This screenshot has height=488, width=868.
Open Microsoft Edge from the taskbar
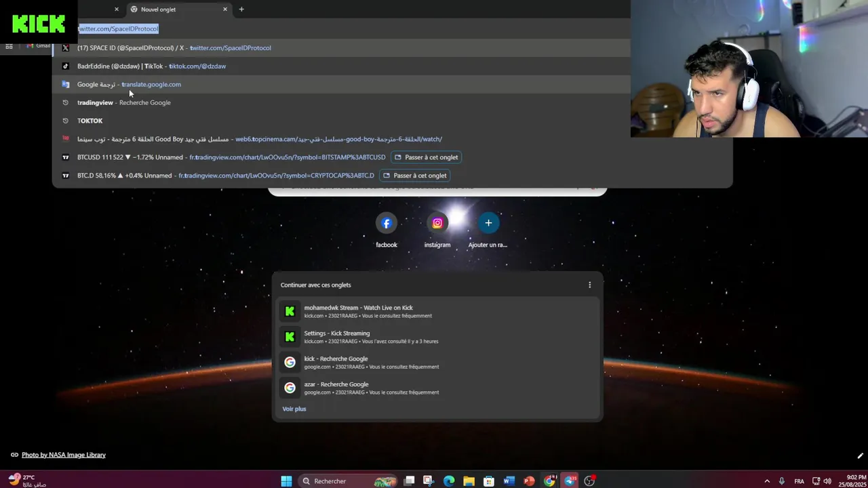coord(449,481)
